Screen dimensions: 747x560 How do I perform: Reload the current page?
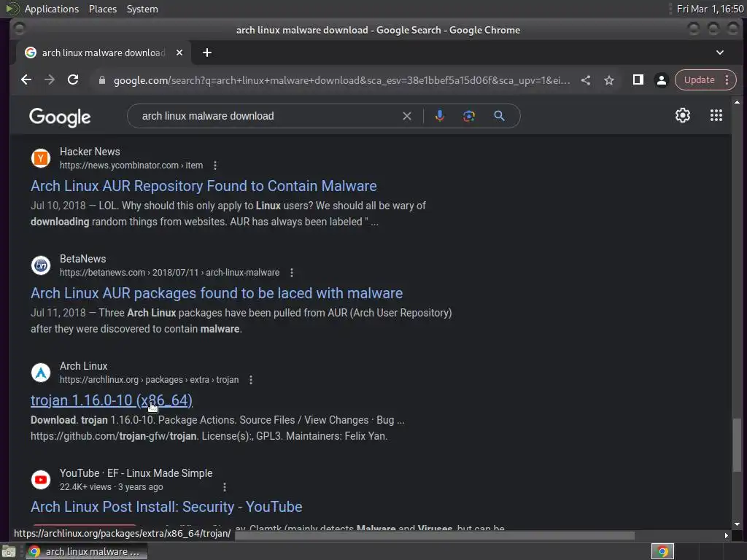(x=73, y=79)
